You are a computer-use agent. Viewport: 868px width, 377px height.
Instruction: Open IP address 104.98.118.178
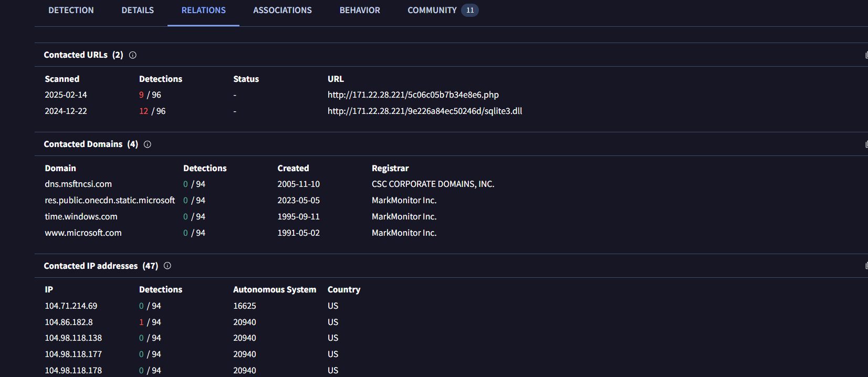click(x=74, y=371)
